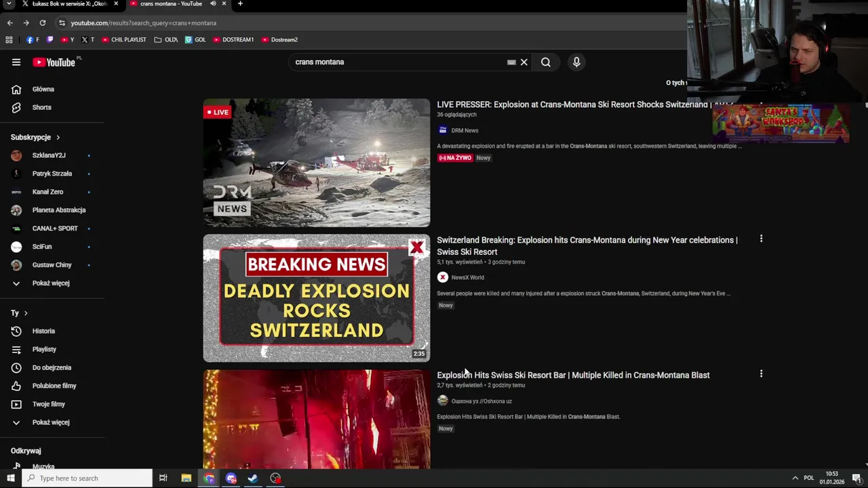Image resolution: width=868 pixels, height=488 pixels.
Task: Show hidden system tray icons
Action: [795, 479]
